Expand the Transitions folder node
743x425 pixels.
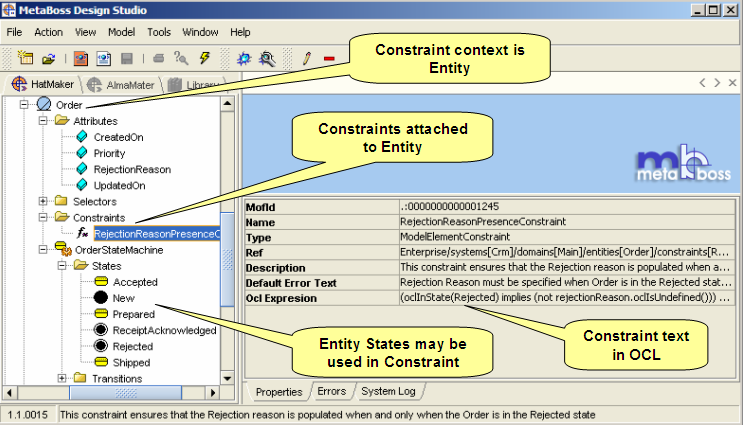(62, 379)
